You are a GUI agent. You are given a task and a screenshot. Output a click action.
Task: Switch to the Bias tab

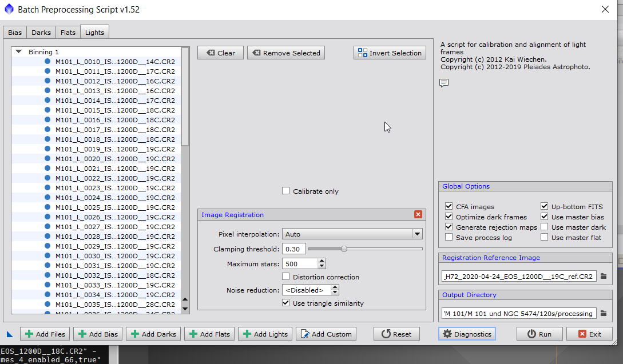pos(15,33)
